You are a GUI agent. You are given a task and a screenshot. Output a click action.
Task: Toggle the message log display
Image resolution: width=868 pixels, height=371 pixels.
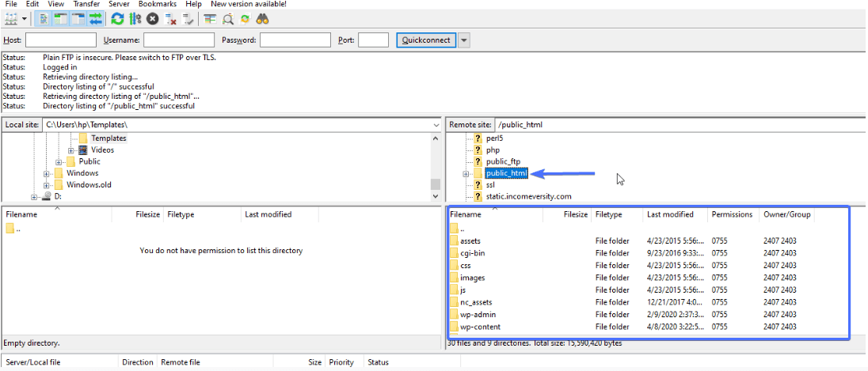click(x=44, y=19)
